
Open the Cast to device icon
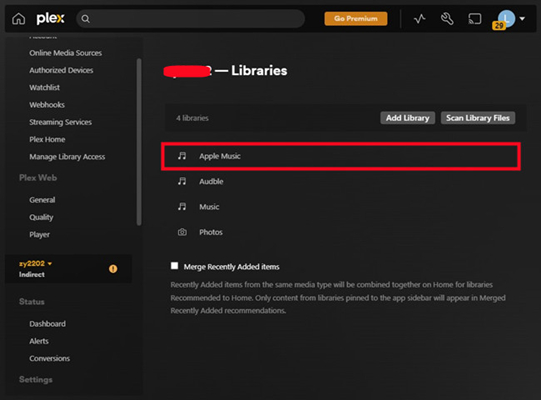coord(475,19)
